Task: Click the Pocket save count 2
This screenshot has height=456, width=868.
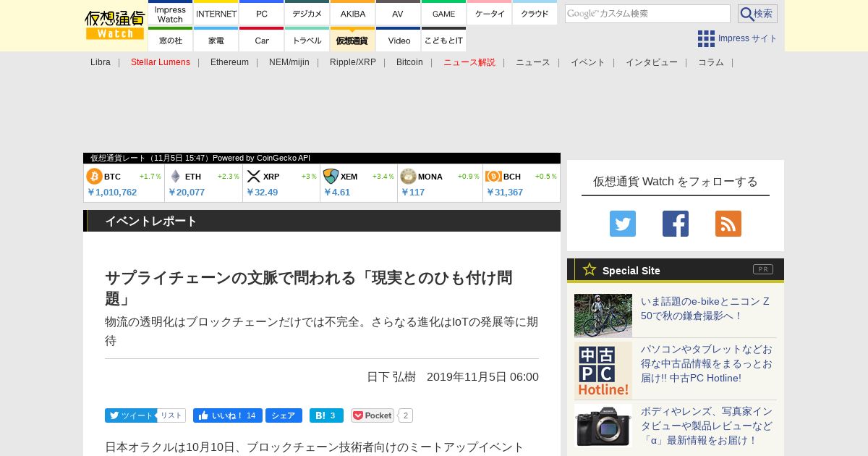Action: 406,415
